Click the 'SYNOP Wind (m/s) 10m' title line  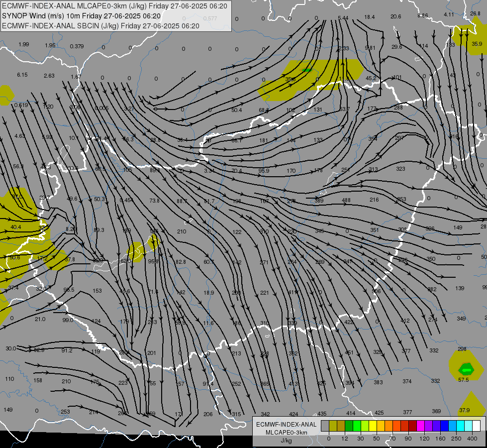81,16
